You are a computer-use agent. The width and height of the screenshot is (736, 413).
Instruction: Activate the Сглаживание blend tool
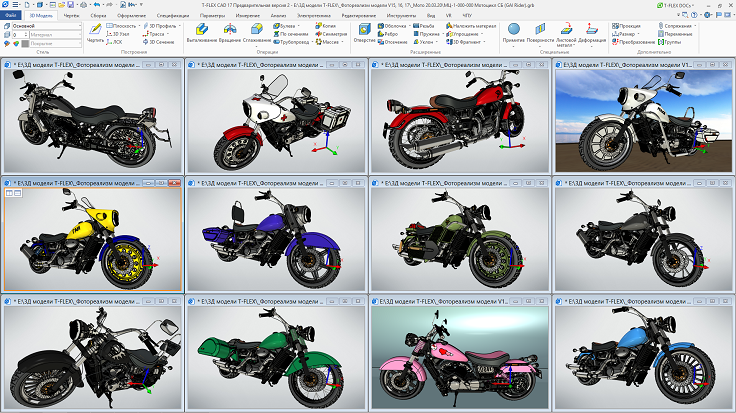pyautogui.click(x=257, y=33)
